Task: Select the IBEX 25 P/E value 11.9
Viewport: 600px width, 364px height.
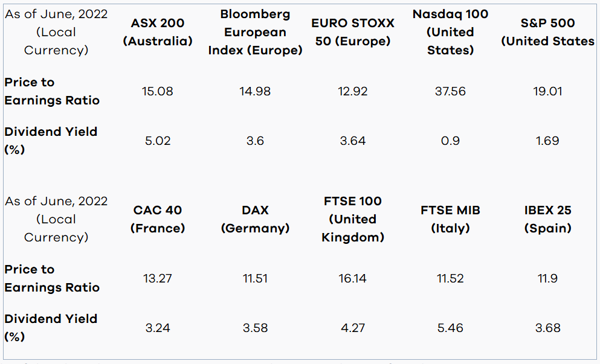Action: pos(548,278)
